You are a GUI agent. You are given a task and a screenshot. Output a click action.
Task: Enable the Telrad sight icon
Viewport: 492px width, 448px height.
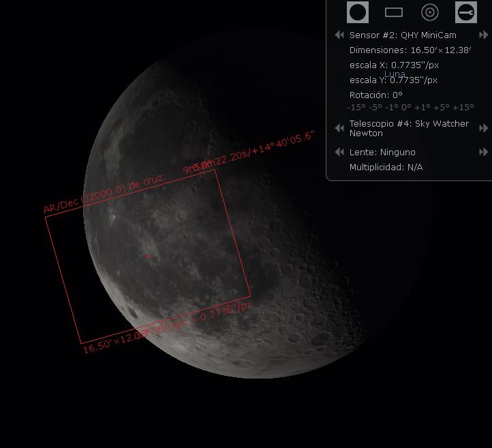point(430,12)
